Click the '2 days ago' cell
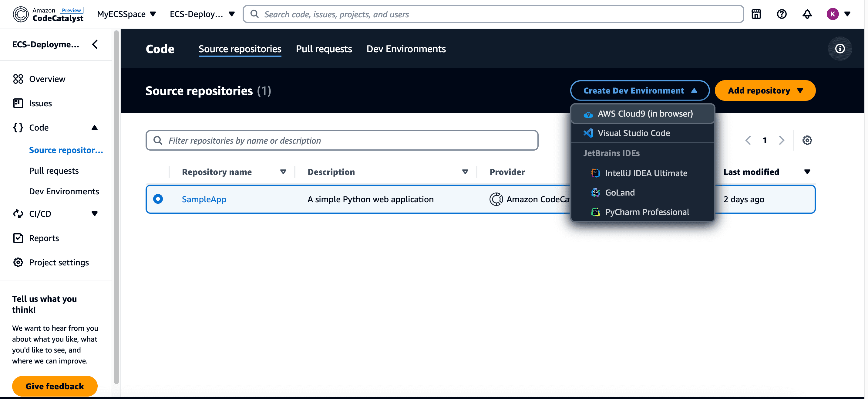 744,199
